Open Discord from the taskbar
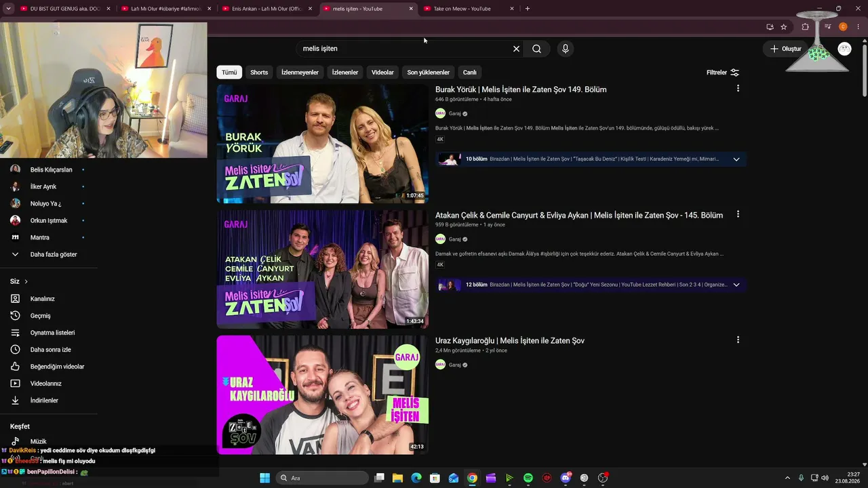The height and width of the screenshot is (488, 868). 566,478
